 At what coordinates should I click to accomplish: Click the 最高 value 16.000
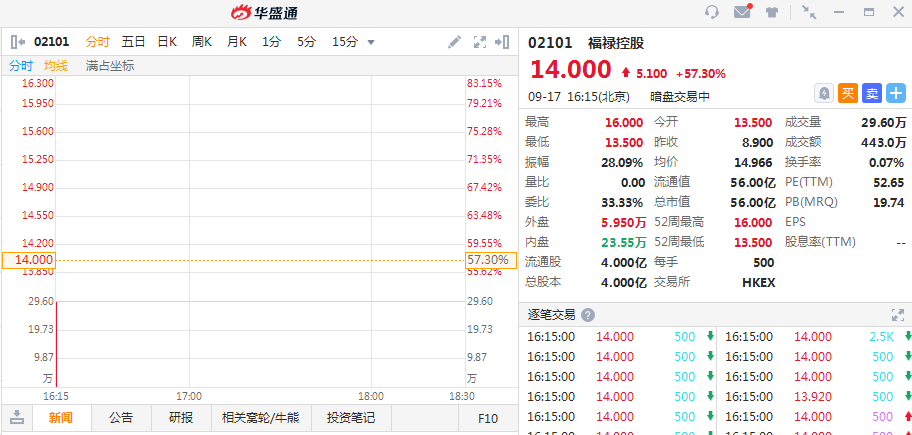tap(624, 123)
